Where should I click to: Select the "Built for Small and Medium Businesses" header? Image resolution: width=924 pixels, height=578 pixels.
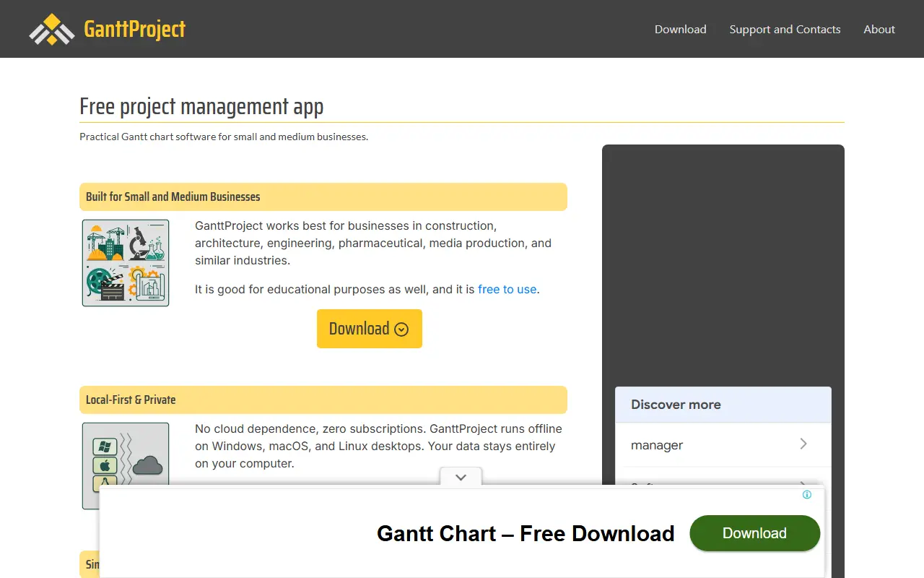[323, 197]
